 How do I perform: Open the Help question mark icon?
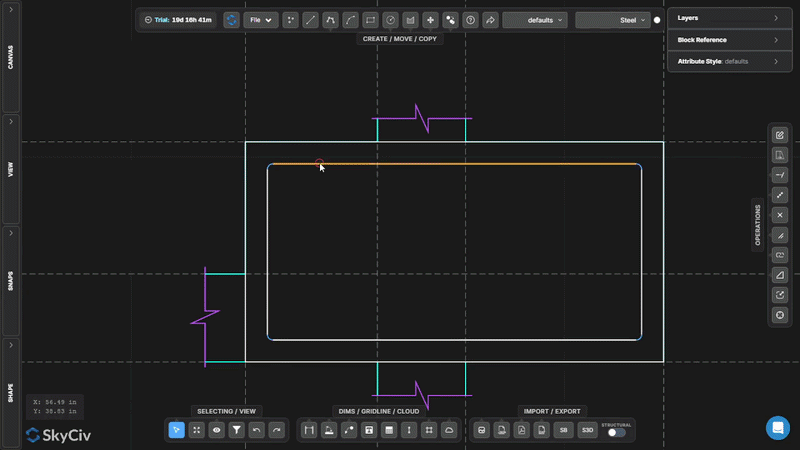(x=470, y=20)
